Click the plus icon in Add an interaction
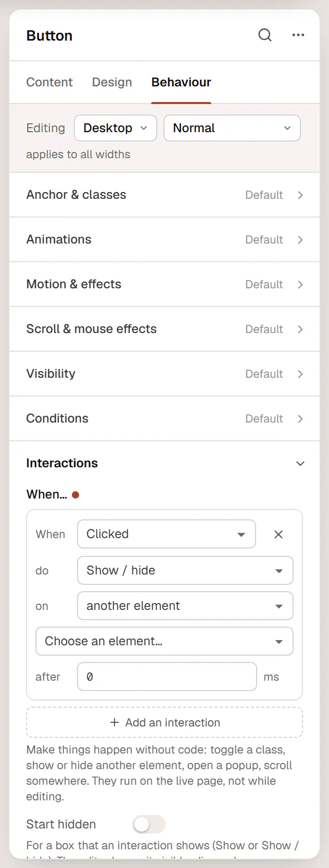Screen dimensions: 329x868 [x=115, y=722]
